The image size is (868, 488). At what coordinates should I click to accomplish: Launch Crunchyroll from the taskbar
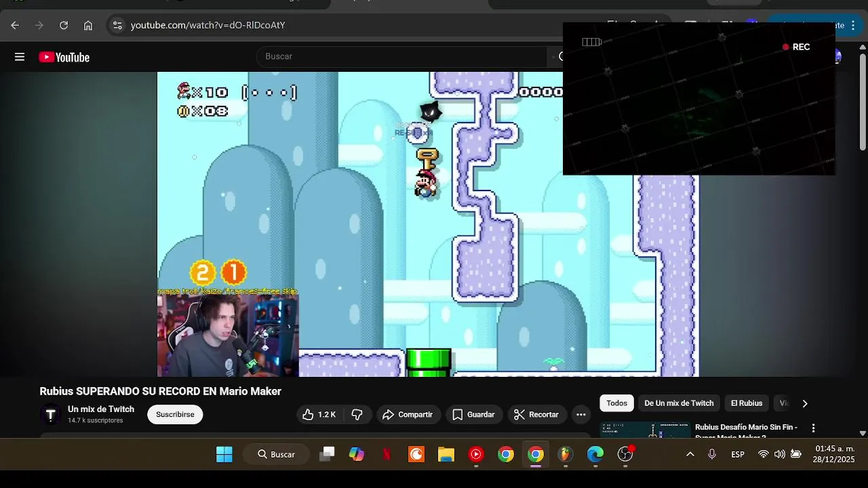tap(416, 454)
